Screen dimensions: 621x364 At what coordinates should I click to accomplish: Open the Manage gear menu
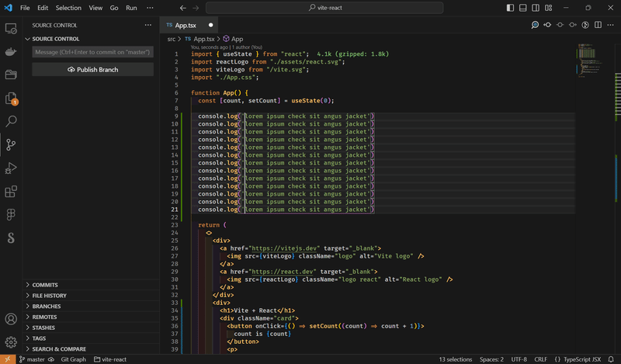coord(11,341)
